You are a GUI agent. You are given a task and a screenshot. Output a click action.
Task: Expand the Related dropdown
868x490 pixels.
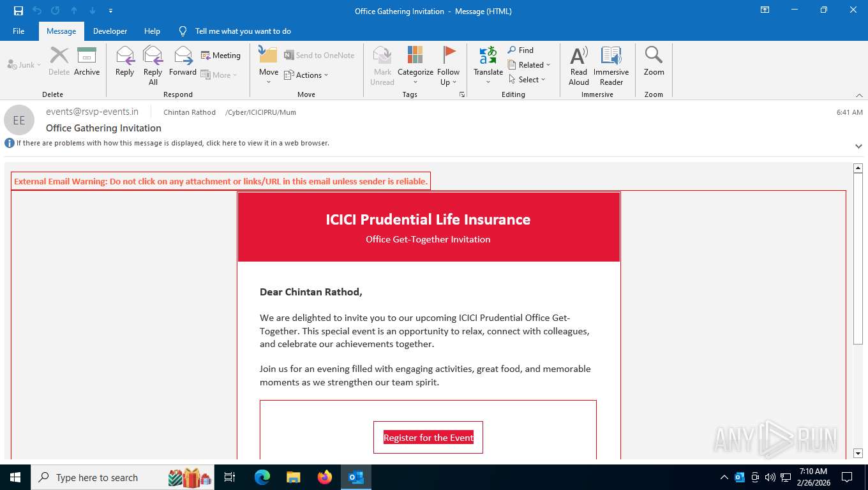(529, 64)
